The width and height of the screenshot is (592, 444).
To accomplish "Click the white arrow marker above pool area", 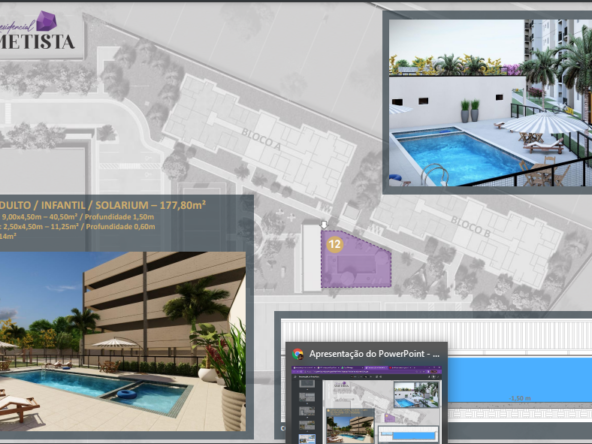I will (x=324, y=225).
